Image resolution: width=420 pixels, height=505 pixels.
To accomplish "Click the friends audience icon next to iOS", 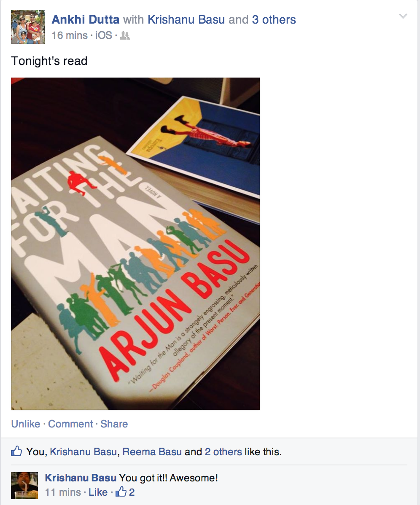I will pos(125,35).
